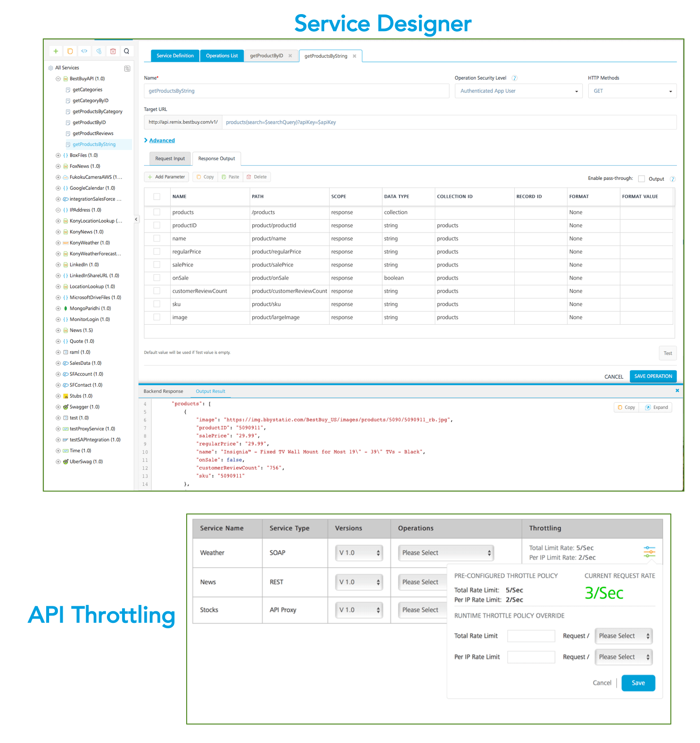The height and width of the screenshot is (743, 700).
Task: Click the help icon next to Output pass-through
Action: 672,179
